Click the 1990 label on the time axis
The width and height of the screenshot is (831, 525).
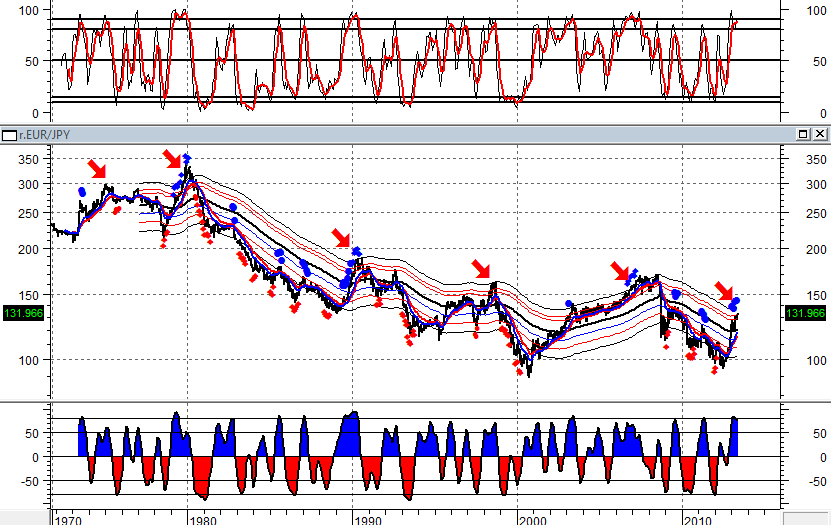(x=368, y=520)
